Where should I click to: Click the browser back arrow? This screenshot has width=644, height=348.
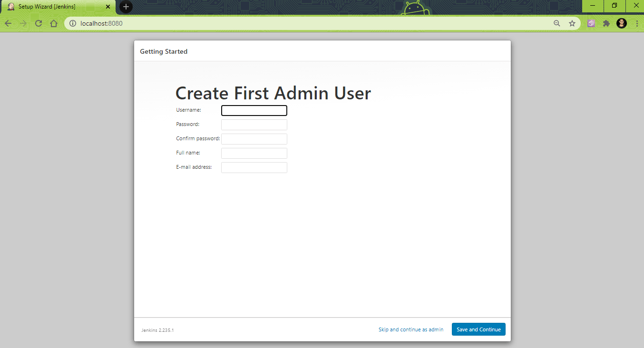pos(8,23)
